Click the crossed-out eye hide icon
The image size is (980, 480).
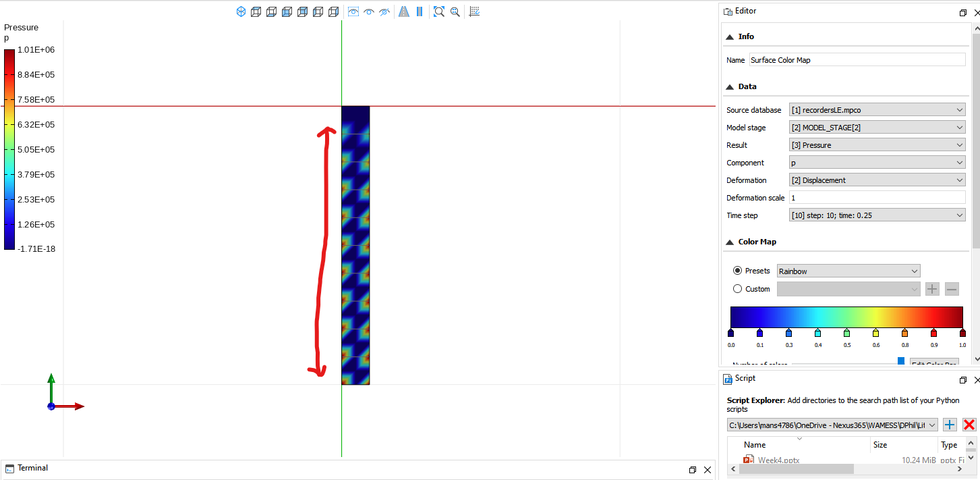tap(384, 11)
